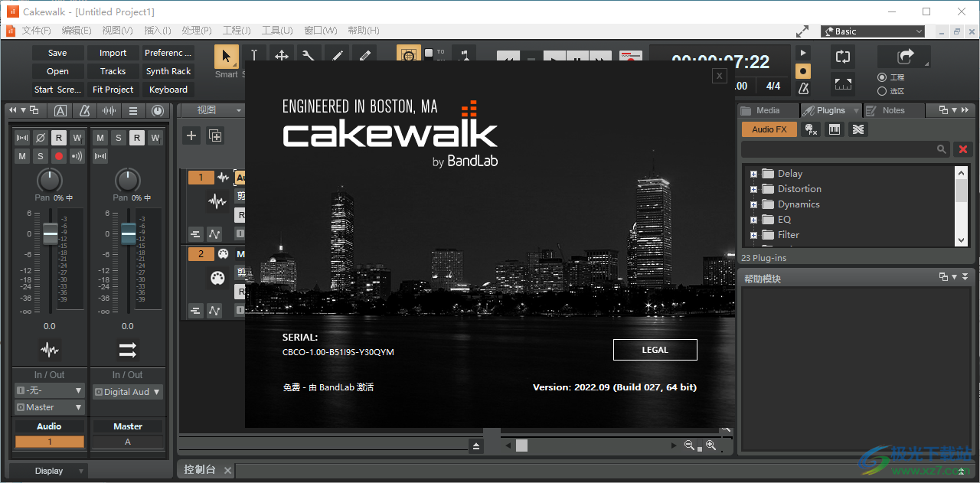Toggle phase invert on Audio strip

point(41,138)
